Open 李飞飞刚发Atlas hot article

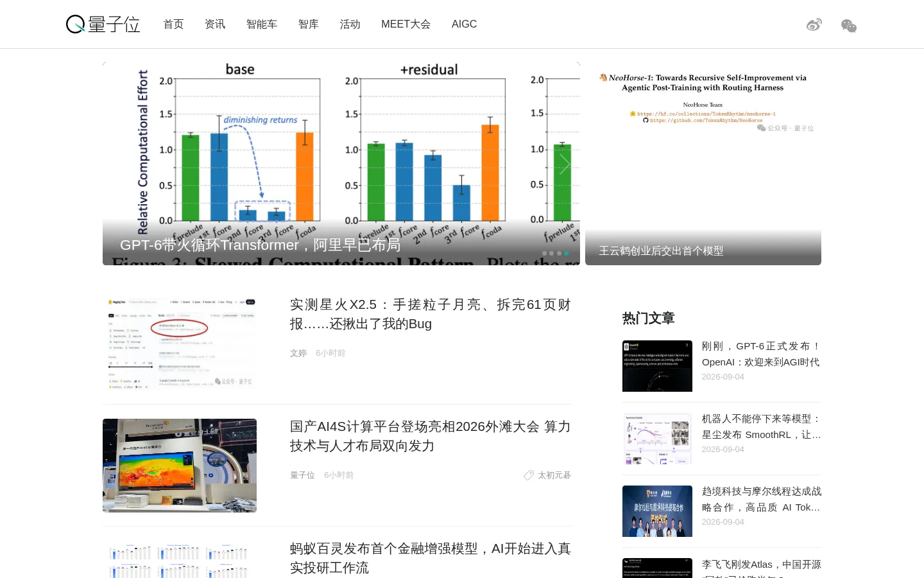761,568
